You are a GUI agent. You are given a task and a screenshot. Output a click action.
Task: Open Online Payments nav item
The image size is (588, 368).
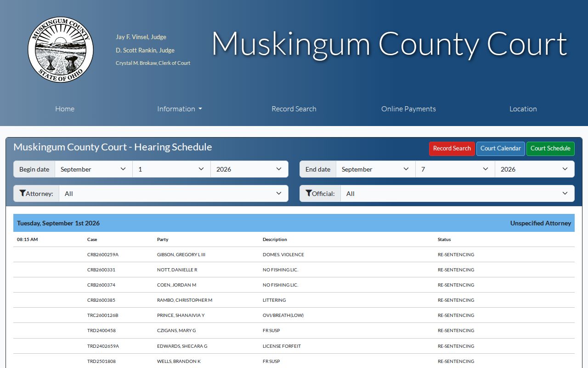(408, 109)
